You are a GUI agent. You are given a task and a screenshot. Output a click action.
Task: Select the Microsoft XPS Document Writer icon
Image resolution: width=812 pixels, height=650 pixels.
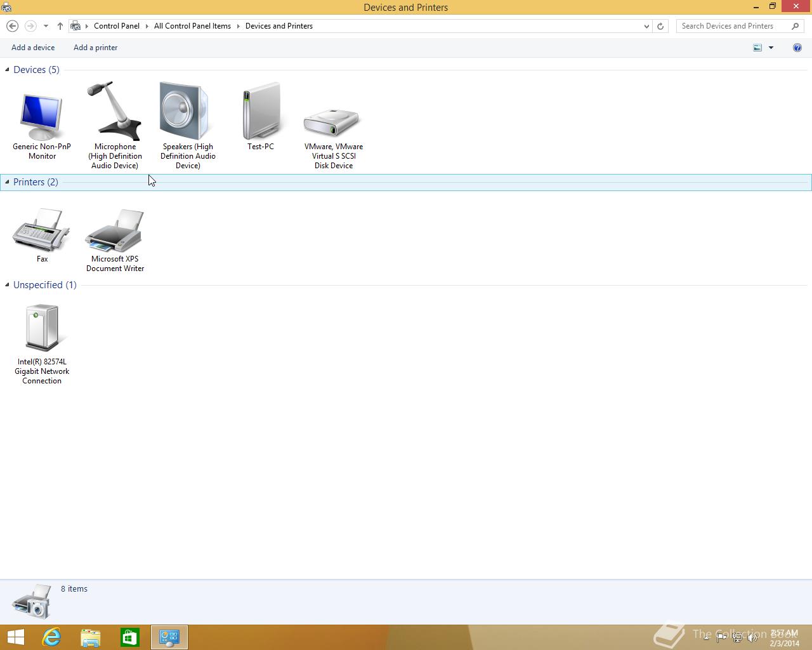115,230
